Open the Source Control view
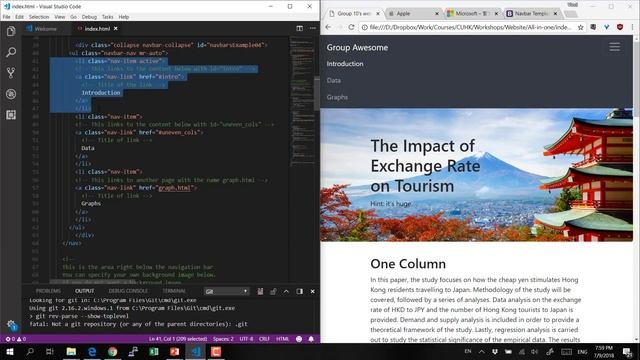The height and width of the screenshot is (360, 640). 11,73
